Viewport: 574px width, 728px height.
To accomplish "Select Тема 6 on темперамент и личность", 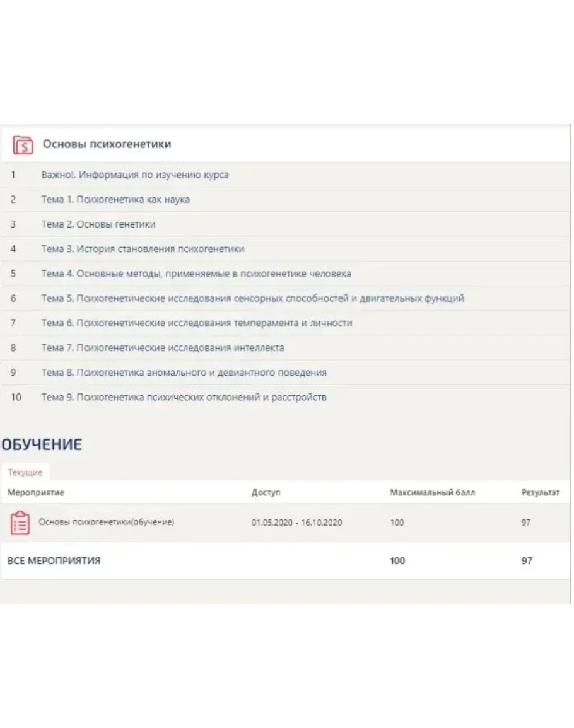I will (197, 323).
